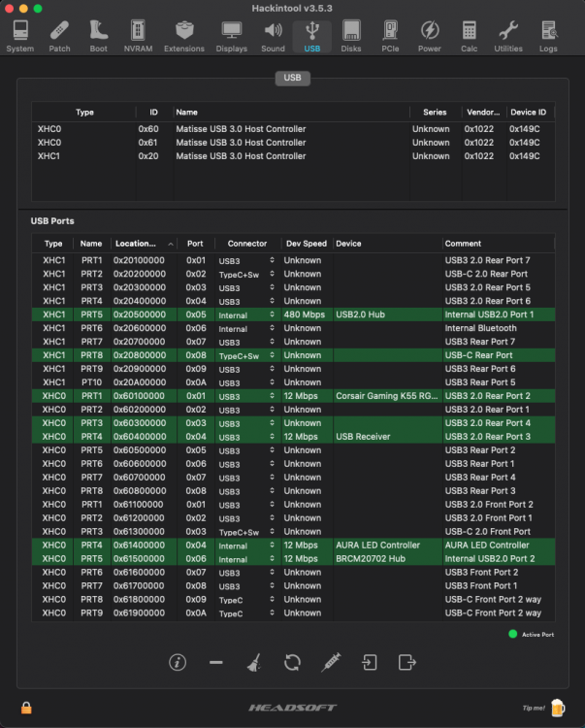The height and width of the screenshot is (728, 585).
Task: Sort ports by Name column header
Action: 91,244
